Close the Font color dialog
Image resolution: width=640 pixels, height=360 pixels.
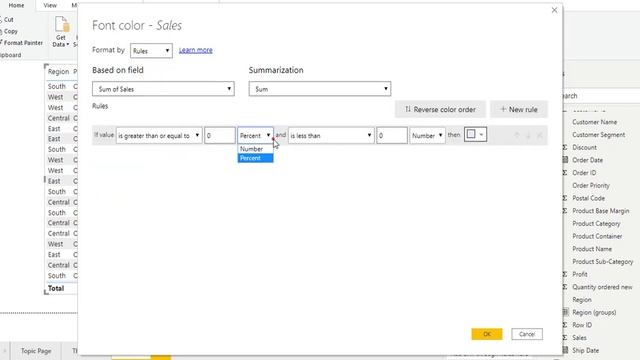(554, 10)
